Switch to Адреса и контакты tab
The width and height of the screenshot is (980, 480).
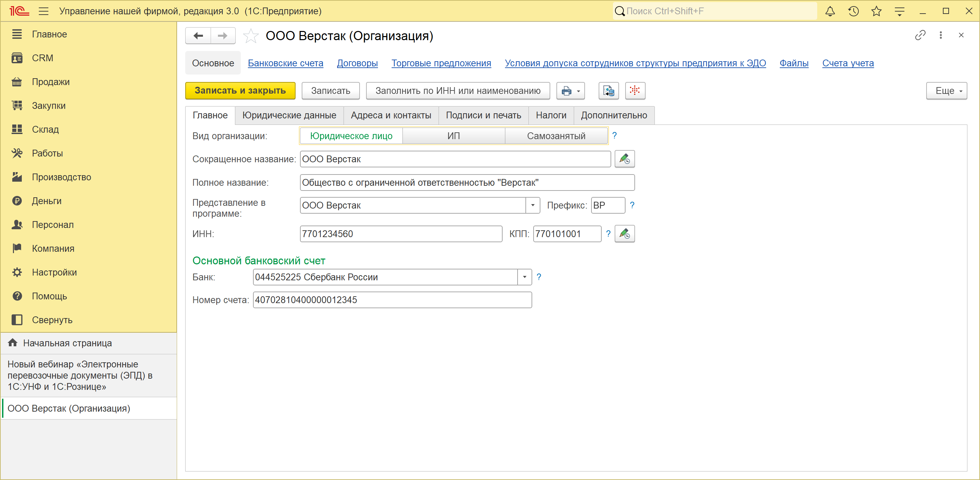(391, 116)
